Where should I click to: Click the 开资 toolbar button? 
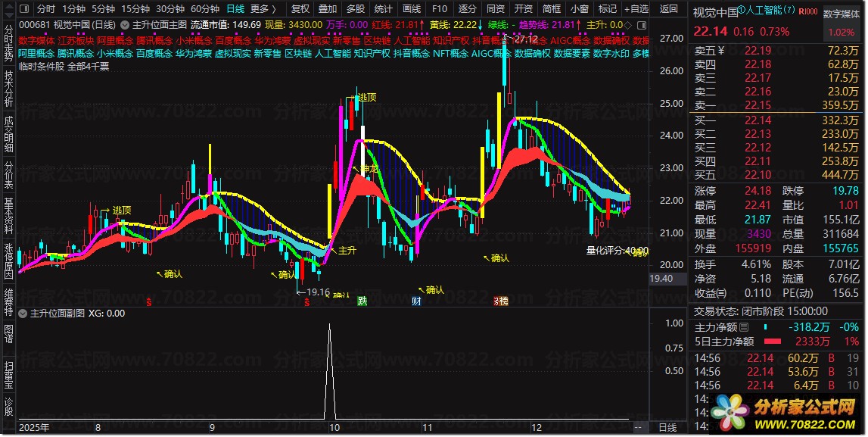pyautogui.click(x=523, y=9)
